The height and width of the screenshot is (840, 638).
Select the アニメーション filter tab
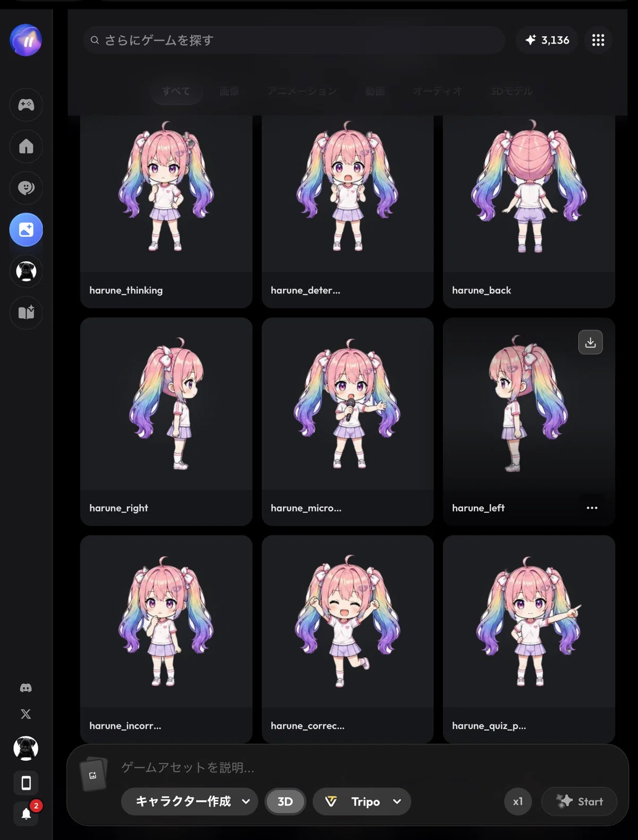coord(302,91)
